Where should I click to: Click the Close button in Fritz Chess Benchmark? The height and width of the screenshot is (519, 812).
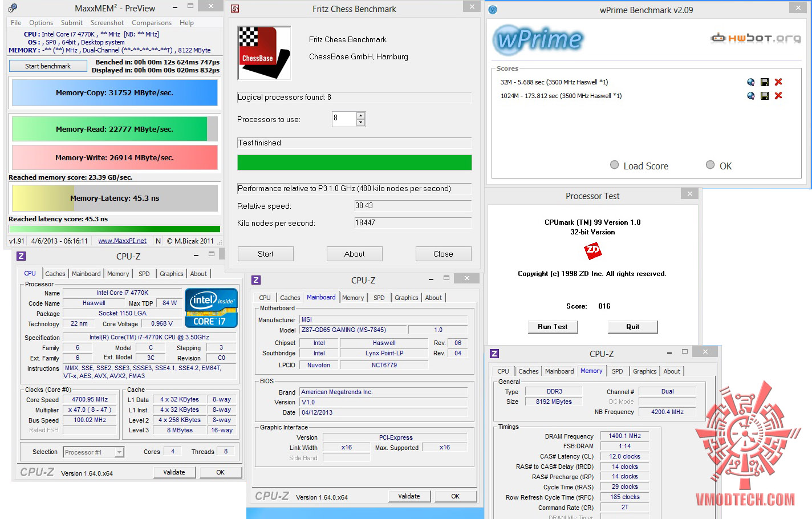(x=443, y=254)
